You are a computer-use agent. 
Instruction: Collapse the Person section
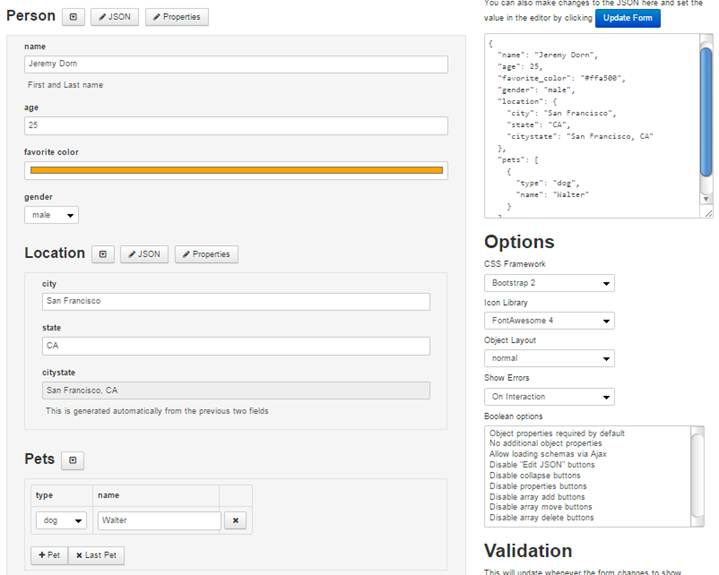click(x=73, y=17)
